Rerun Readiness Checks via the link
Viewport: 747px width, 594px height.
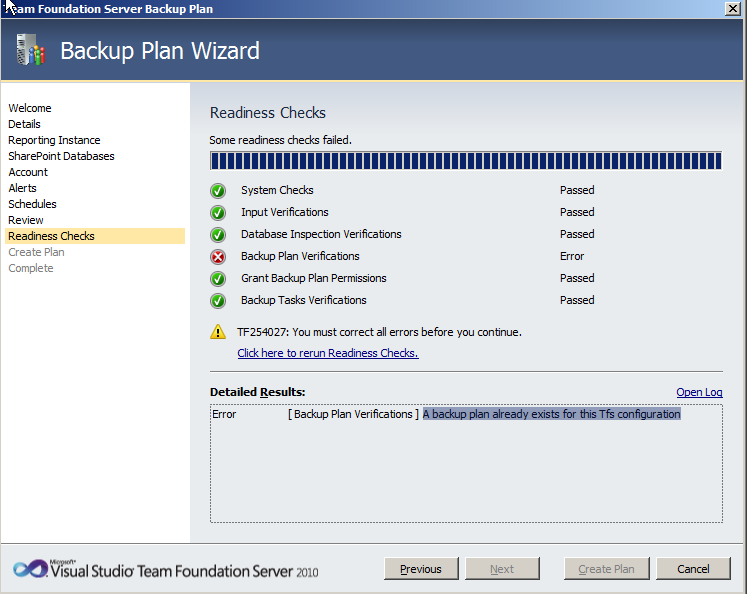point(328,353)
